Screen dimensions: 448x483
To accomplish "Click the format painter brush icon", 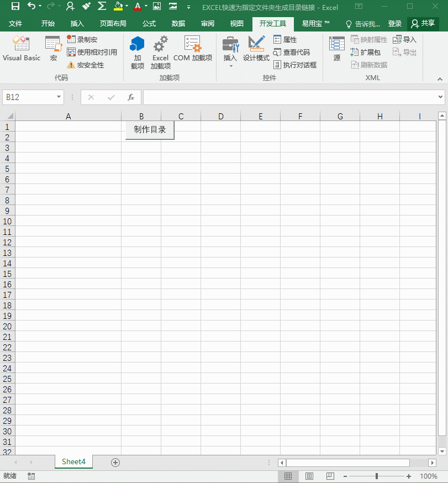I will [86, 6].
